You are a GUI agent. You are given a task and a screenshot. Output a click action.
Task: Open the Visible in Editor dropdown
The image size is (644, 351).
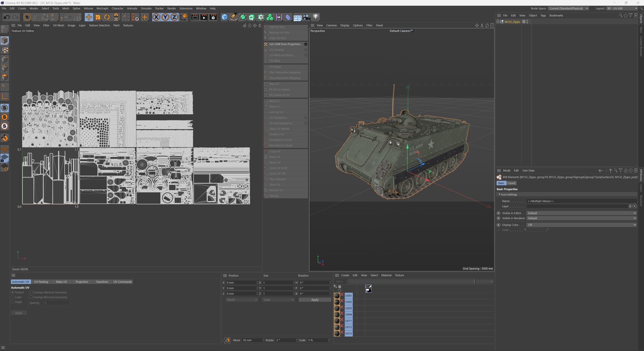point(581,213)
